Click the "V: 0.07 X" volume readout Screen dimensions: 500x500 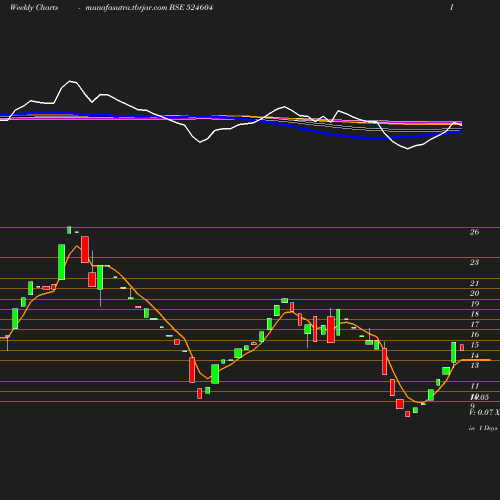(x=485, y=412)
